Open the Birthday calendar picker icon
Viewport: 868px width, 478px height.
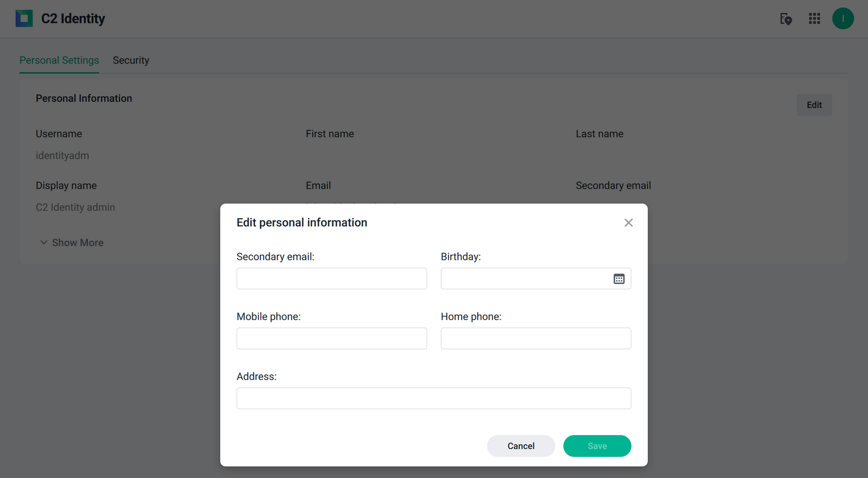[619, 279]
